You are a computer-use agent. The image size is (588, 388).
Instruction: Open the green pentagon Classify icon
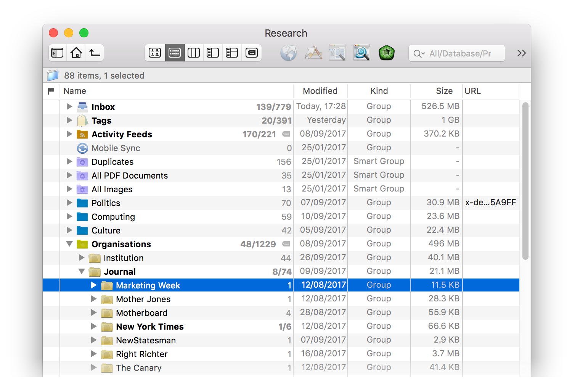coord(386,53)
